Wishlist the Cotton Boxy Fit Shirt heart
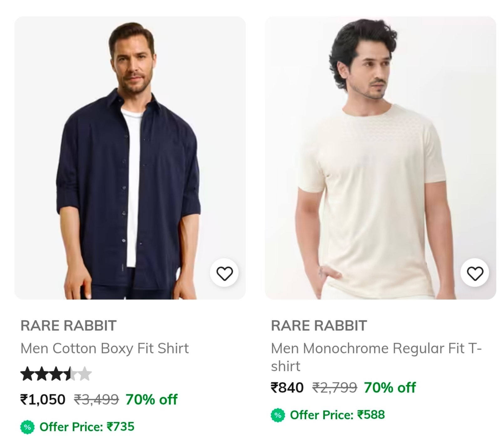 coord(224,273)
